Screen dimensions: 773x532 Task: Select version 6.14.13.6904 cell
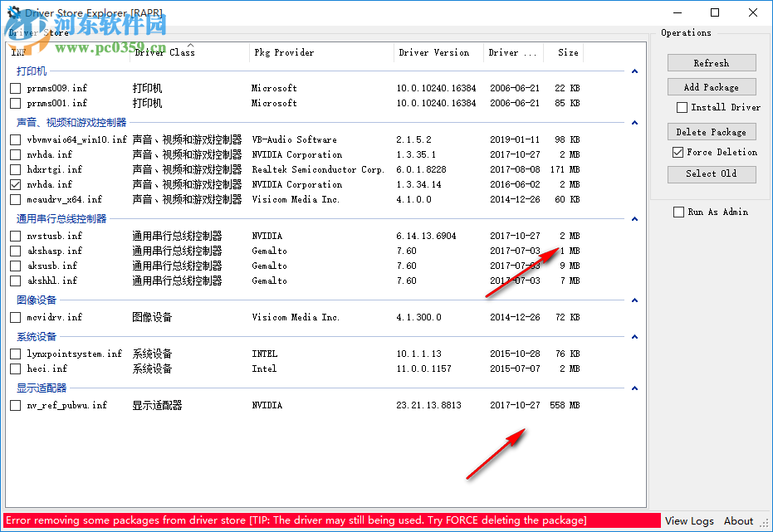click(427, 236)
